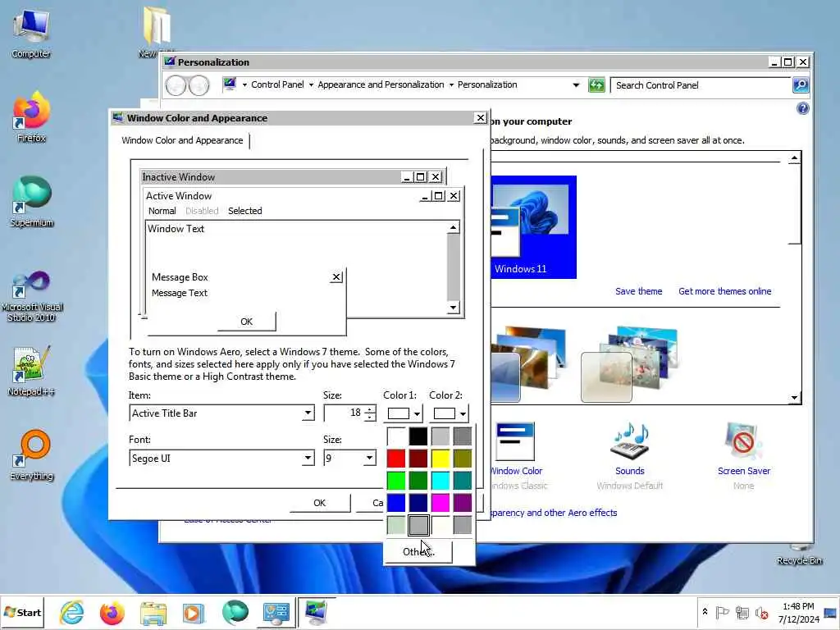Image resolution: width=840 pixels, height=630 pixels.
Task: Open the Font dropdown Segoe UI
Action: tap(308, 458)
